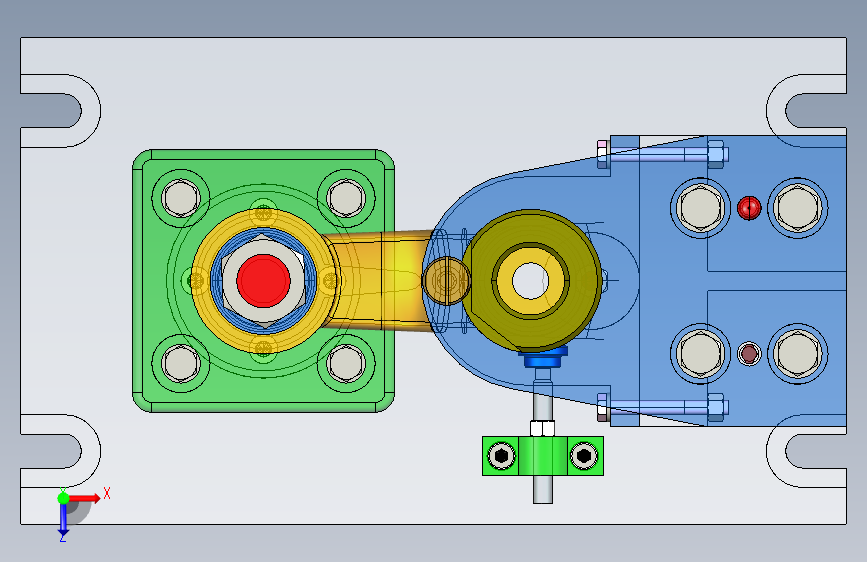Select the bottom-left bolt on the green plate

pos(181,363)
